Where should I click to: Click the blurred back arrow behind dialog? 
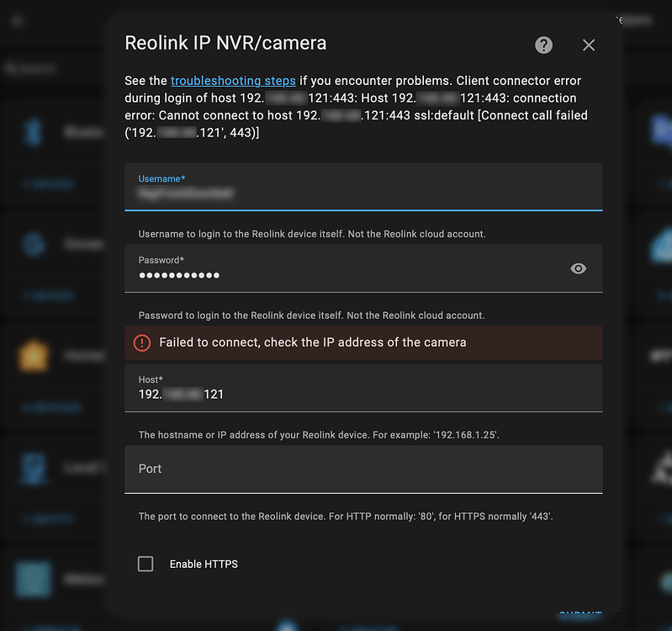point(19,20)
